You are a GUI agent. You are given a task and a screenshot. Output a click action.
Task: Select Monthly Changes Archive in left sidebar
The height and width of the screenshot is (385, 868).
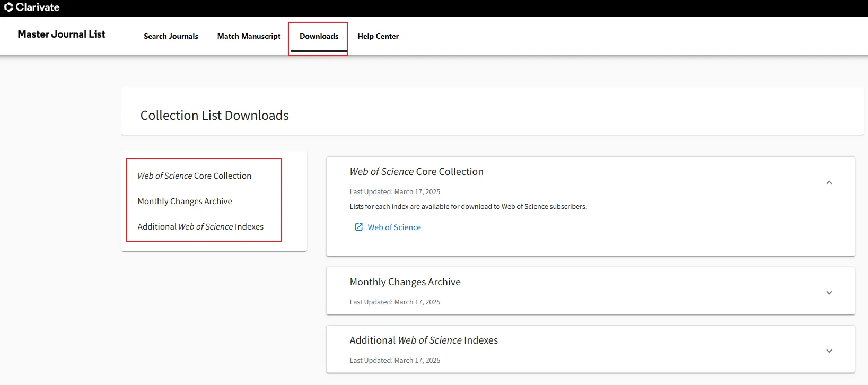point(185,202)
